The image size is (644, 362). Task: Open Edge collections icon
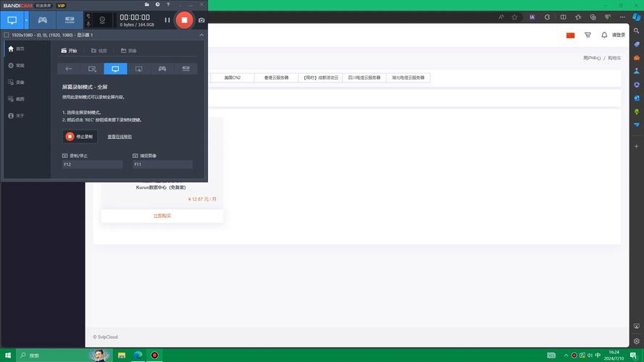593,17
